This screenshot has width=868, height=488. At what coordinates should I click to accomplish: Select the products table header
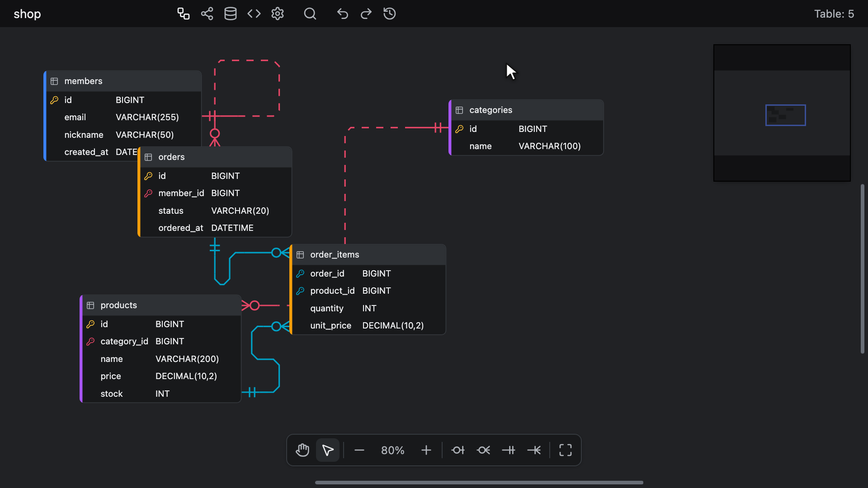click(161, 305)
